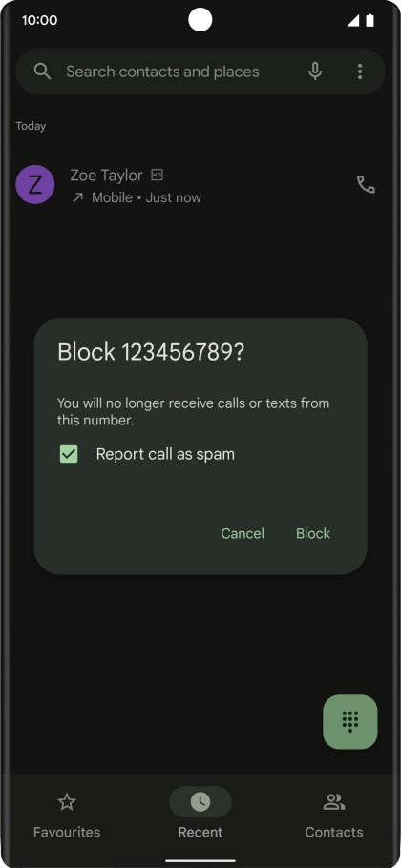401x868 pixels.
Task: Tap the HD call indicator icon
Action: point(158,175)
